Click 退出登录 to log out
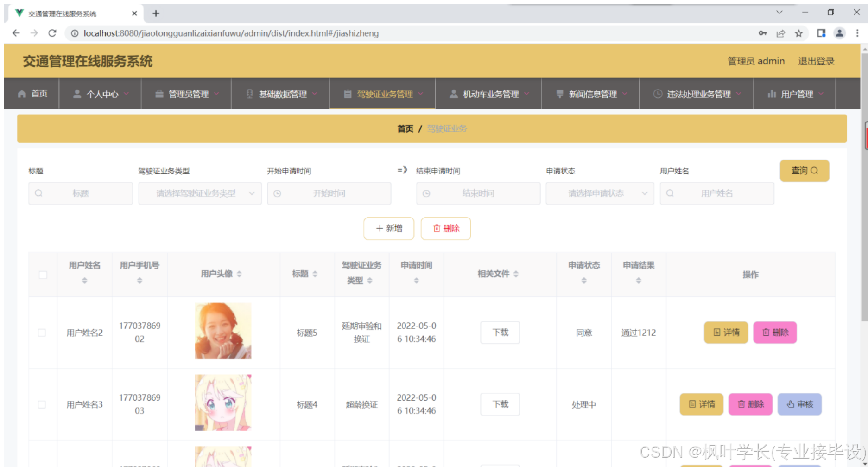 pyautogui.click(x=816, y=61)
